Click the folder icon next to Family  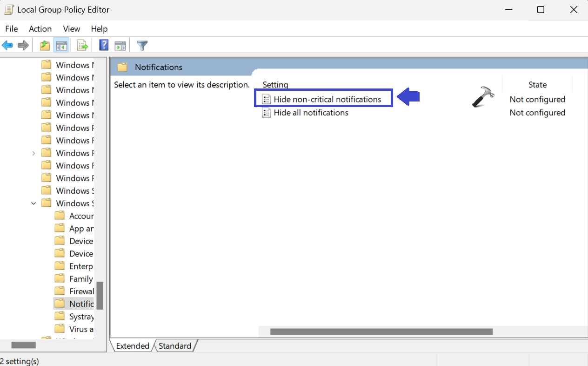pyautogui.click(x=60, y=278)
